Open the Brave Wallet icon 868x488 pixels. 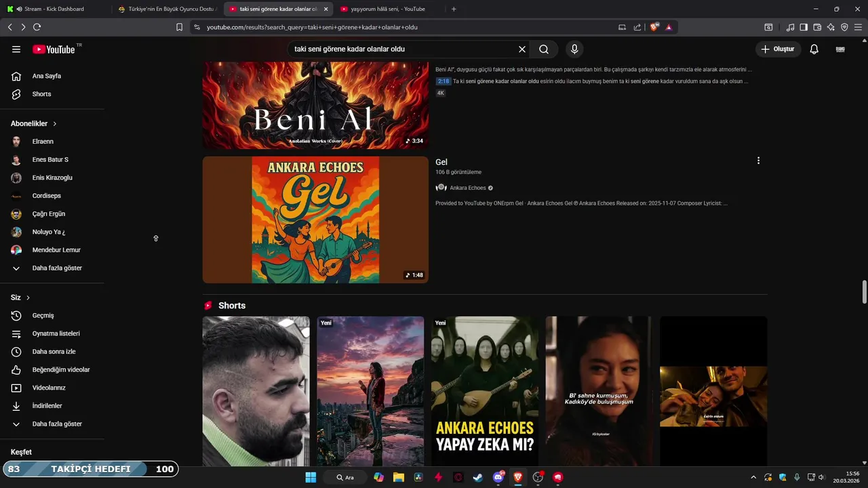pyautogui.click(x=817, y=27)
